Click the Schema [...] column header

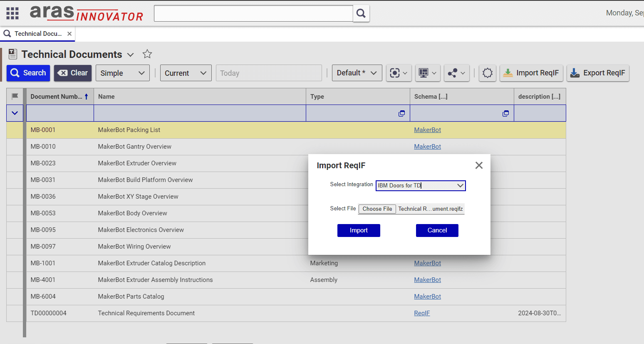(x=462, y=96)
